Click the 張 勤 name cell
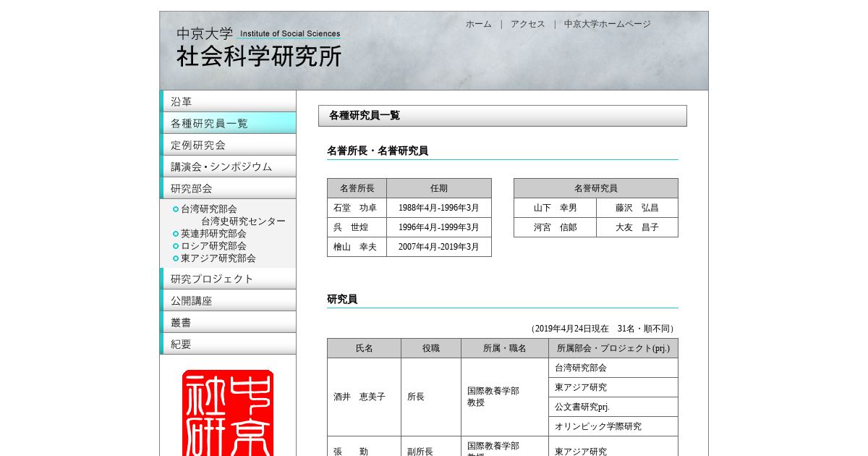The height and width of the screenshot is (456, 868). [365, 447]
